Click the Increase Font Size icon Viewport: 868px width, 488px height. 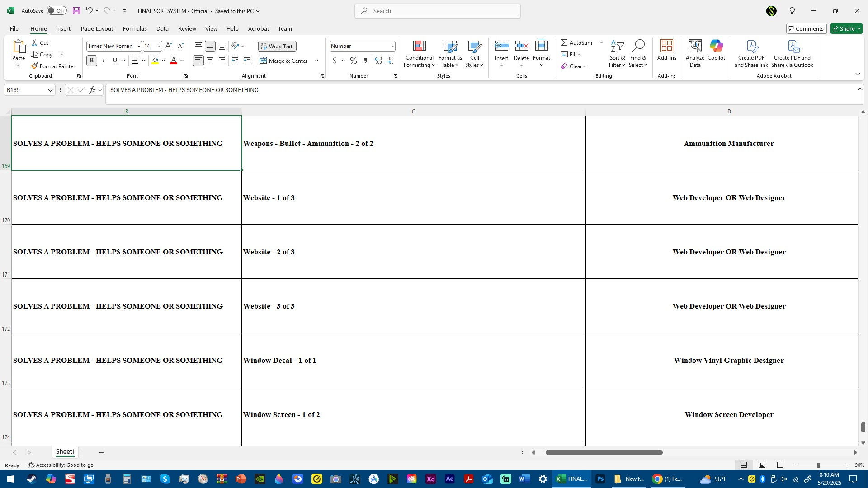click(x=169, y=46)
